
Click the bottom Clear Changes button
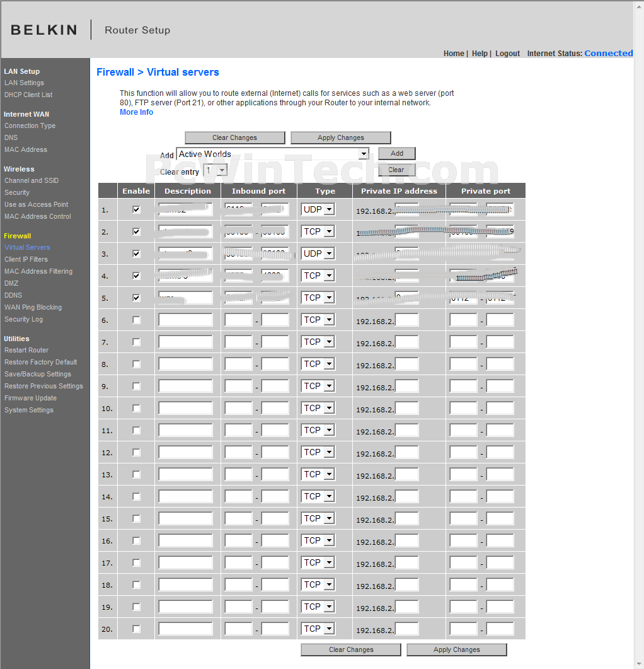[x=351, y=650]
